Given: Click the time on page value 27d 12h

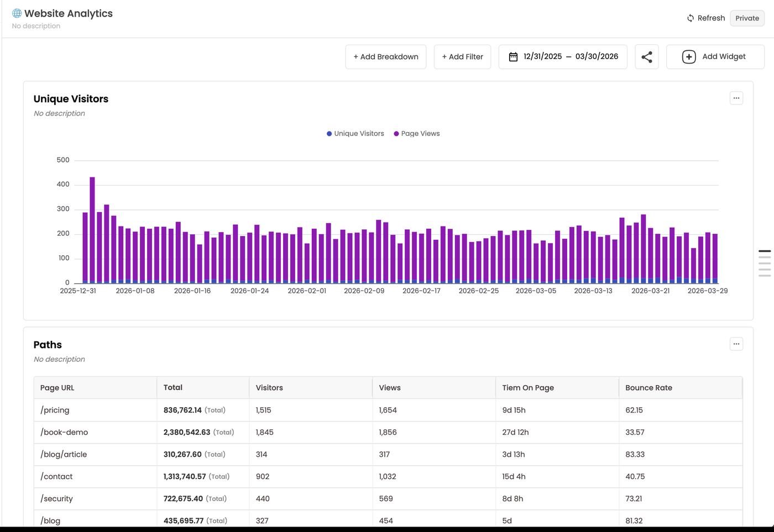Looking at the screenshot, I should point(515,433).
